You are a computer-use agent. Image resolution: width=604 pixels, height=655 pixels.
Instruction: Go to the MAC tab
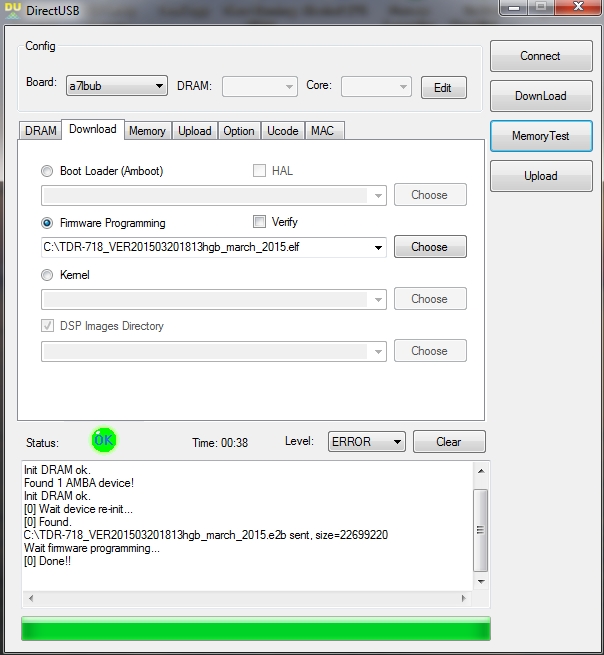click(x=322, y=131)
